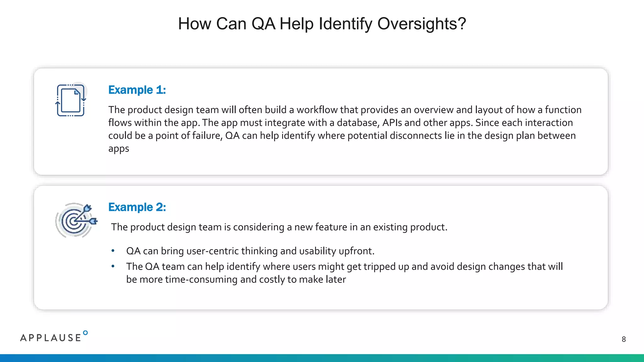Click the 'time-consuming and costly' text line

pyautogui.click(x=236, y=279)
